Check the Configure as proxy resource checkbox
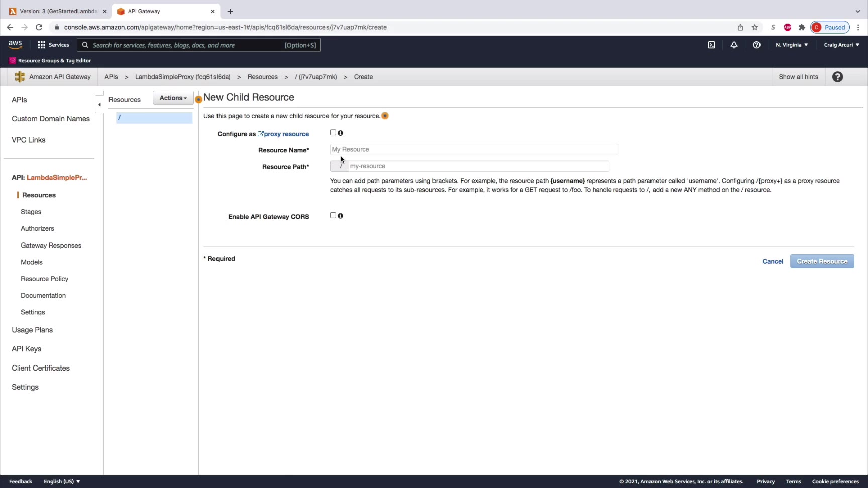 coord(333,133)
